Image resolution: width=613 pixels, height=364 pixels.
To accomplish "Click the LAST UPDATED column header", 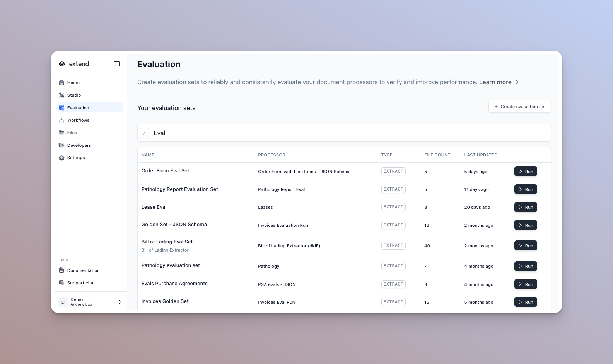I will click(x=481, y=155).
